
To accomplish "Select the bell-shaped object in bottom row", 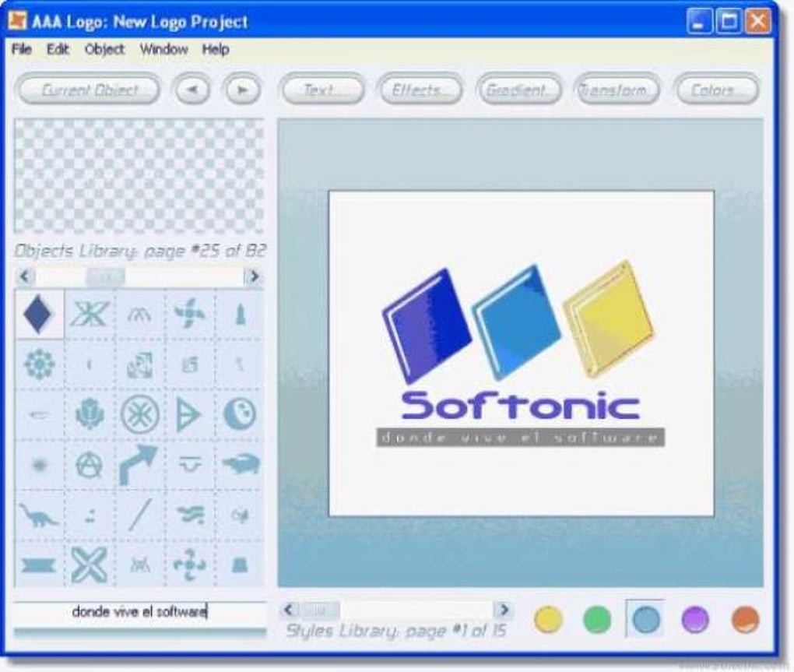I will click(240, 565).
